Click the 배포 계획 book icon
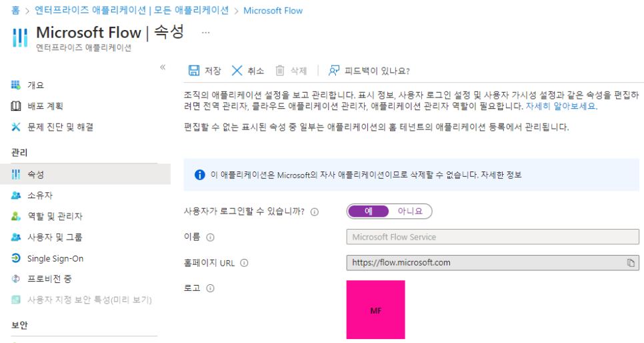This screenshot has height=343, width=644. (15, 106)
